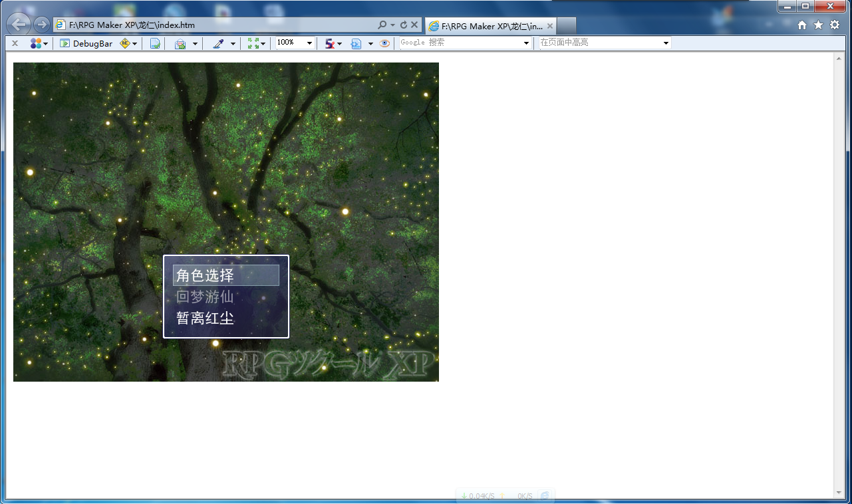Open the browser Tools gear icon
This screenshot has width=852, height=504.
(834, 25)
